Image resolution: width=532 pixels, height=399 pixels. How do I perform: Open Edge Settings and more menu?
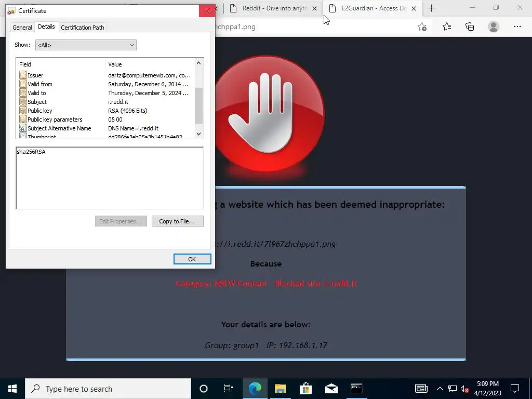[517, 26]
